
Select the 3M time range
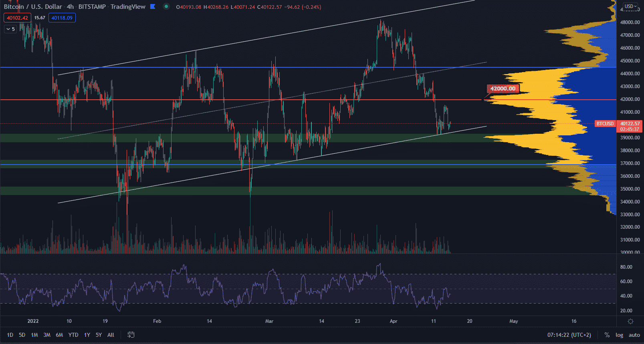[47, 335]
